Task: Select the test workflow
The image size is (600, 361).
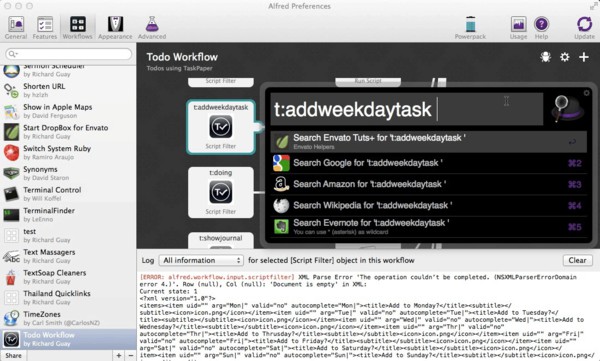Action: (68, 235)
